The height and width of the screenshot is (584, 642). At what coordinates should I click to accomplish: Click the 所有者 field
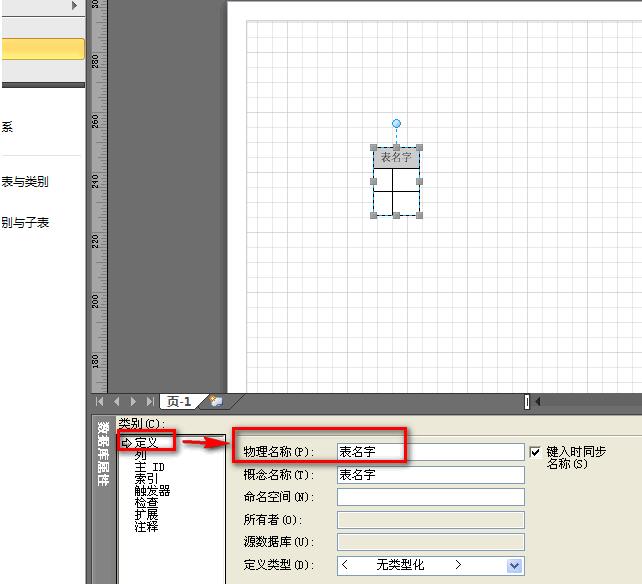[x=431, y=520]
